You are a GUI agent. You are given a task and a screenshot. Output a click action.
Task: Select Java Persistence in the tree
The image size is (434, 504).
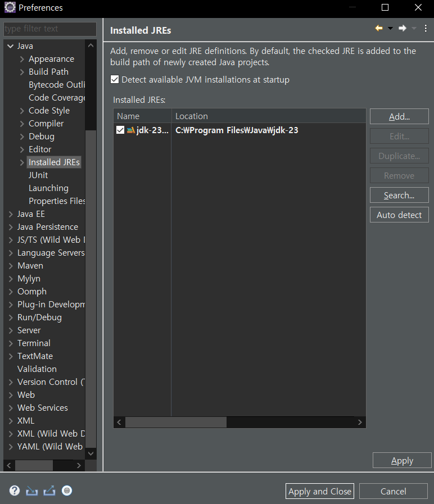(48, 227)
